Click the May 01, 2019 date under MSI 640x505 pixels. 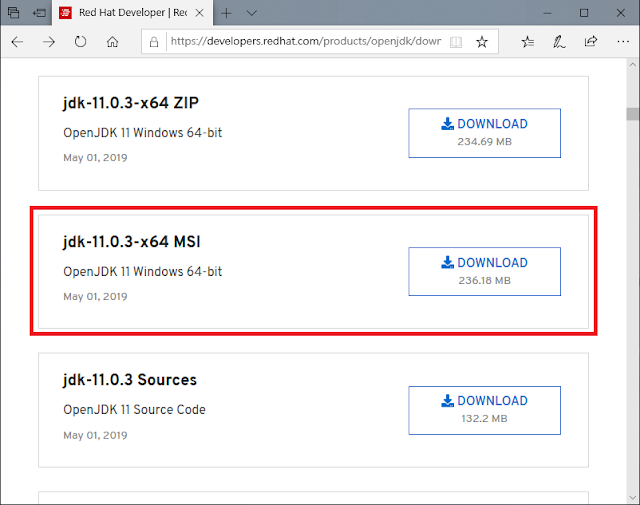tap(95, 296)
